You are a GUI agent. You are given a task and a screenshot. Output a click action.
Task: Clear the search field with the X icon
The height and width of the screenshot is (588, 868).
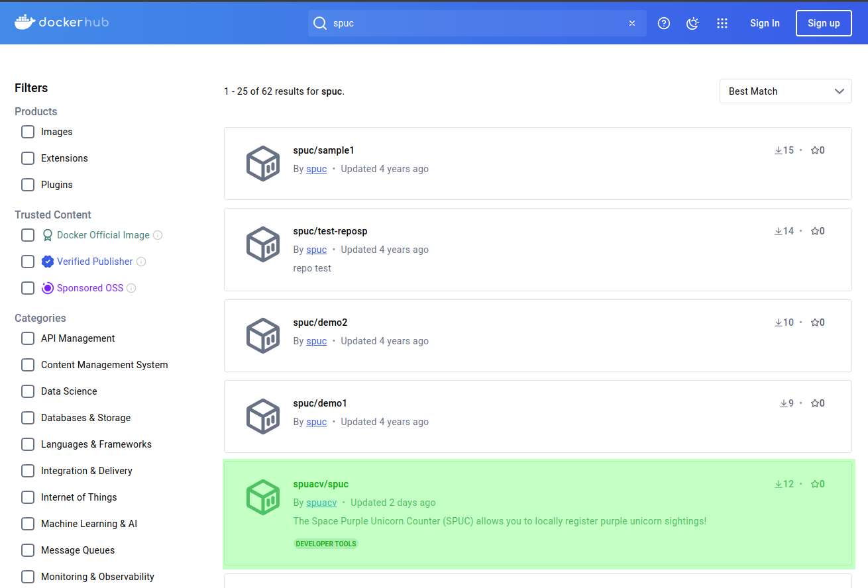point(632,23)
